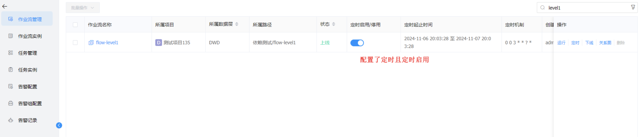Open the 关系图 link for flow-level1
644x137 pixels.
pyautogui.click(x=605, y=43)
